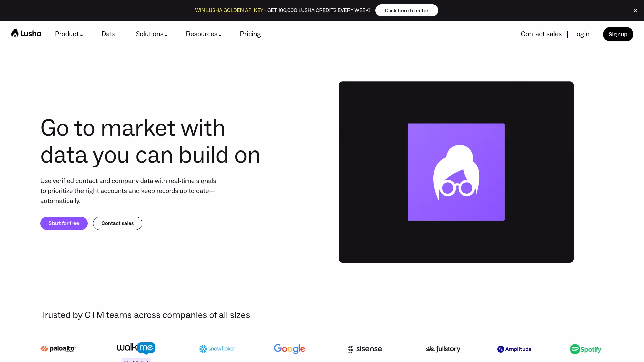Click the Lusha logo in the navbar

[26, 34]
